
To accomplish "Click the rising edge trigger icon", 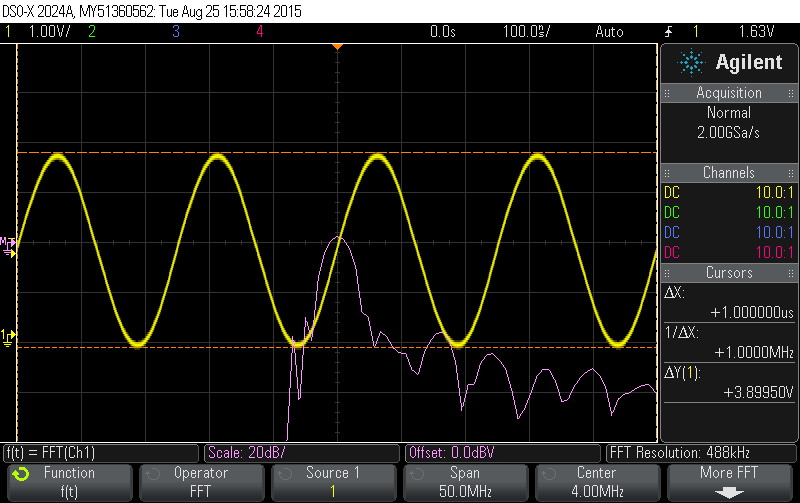I will pos(668,32).
